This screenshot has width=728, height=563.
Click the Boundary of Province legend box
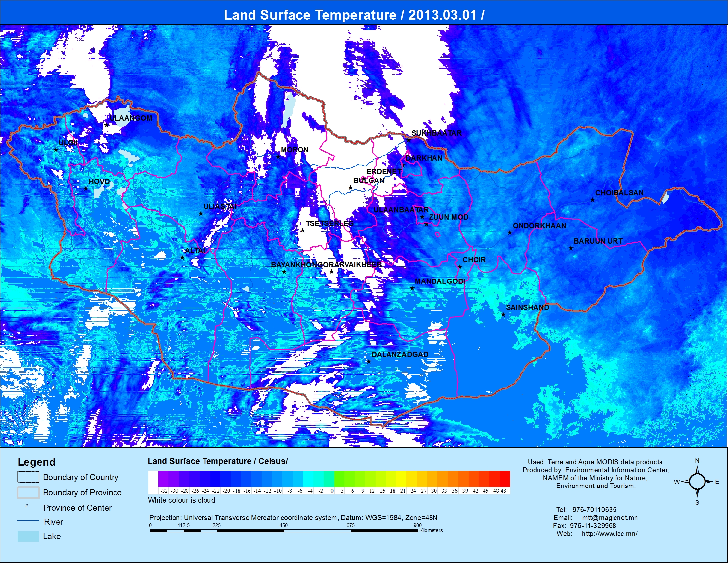pyautogui.click(x=28, y=493)
